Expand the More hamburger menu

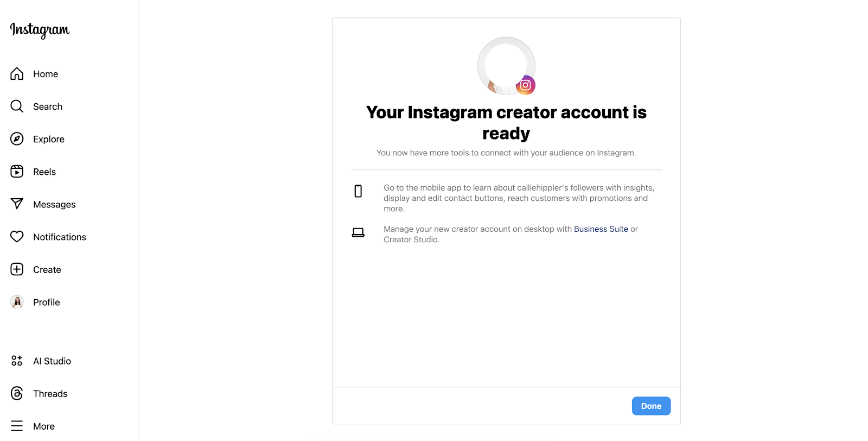click(17, 426)
